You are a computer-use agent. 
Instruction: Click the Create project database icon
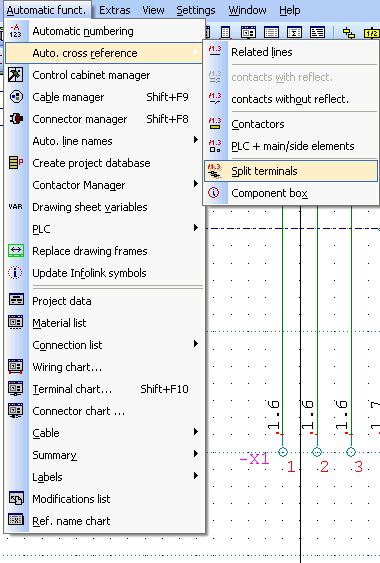(16, 163)
